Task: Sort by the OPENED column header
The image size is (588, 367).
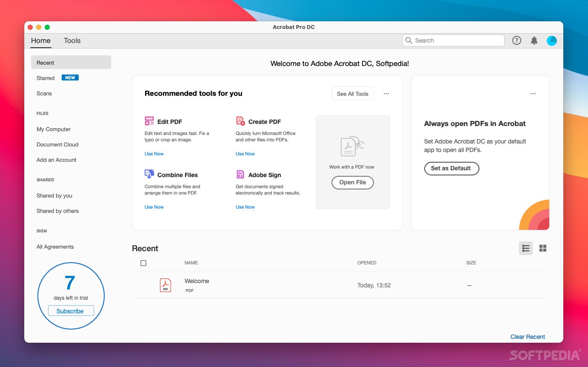Action: [x=367, y=263]
